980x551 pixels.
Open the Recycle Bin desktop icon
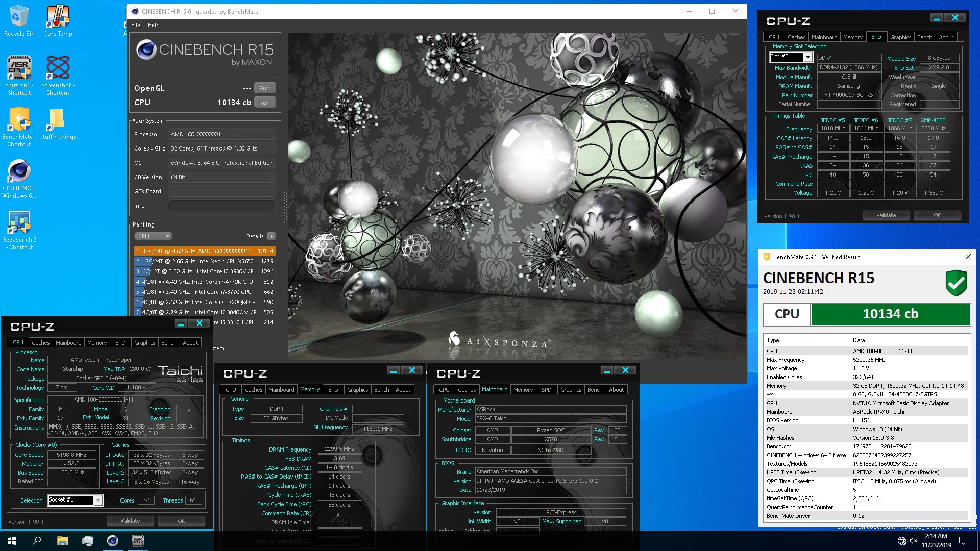point(19,21)
